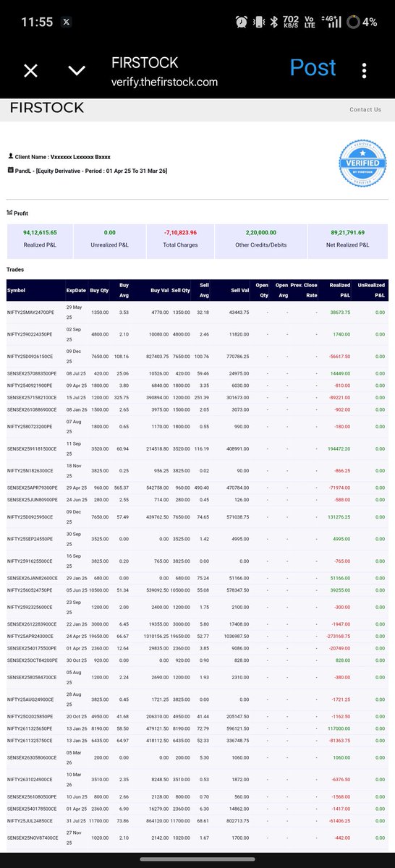Tap the Android gesture navigation bar

click(197, 859)
